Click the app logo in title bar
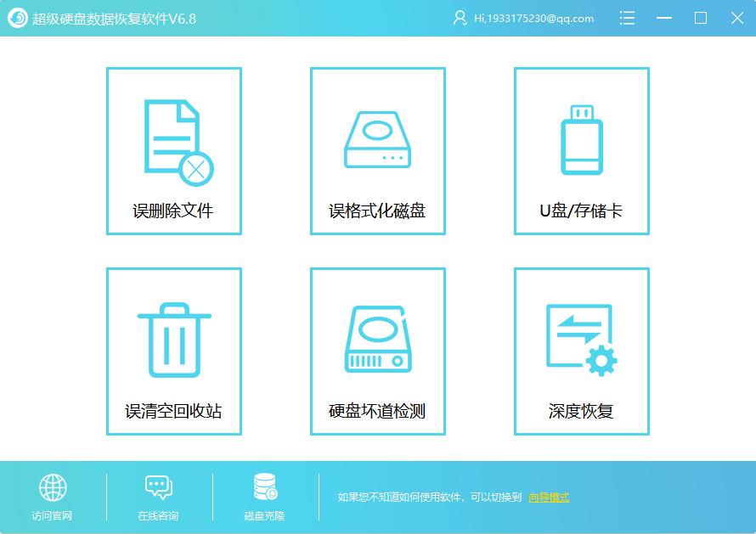Screen dimensions: 756x534 18,19
